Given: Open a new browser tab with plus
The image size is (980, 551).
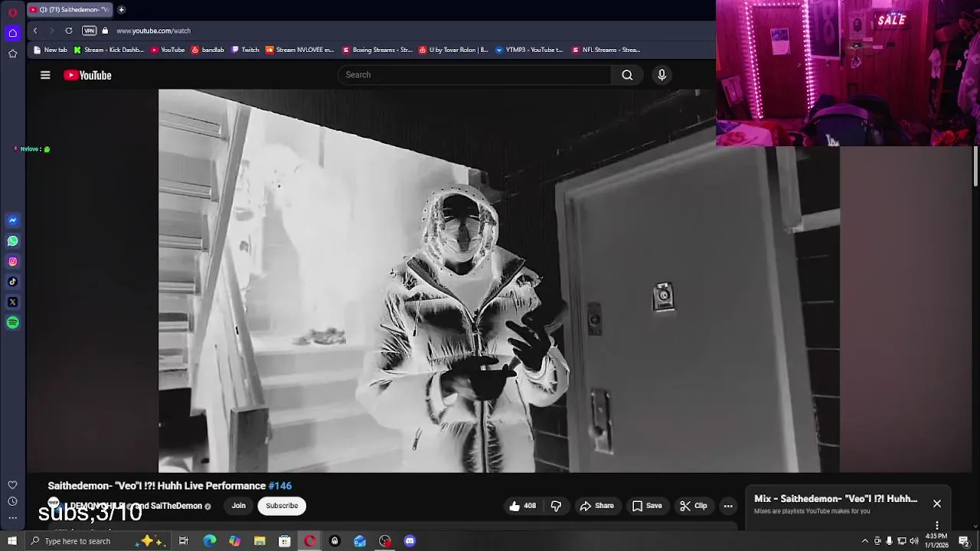Looking at the screenshot, I should click(x=121, y=10).
